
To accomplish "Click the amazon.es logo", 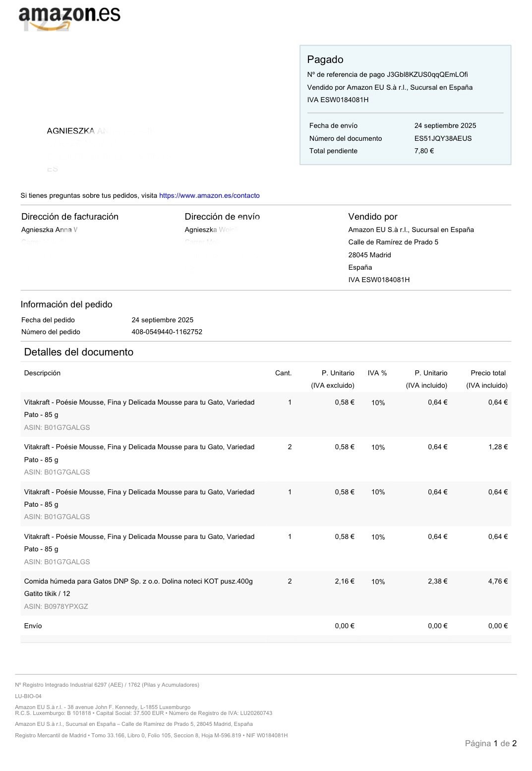I will (69, 18).
